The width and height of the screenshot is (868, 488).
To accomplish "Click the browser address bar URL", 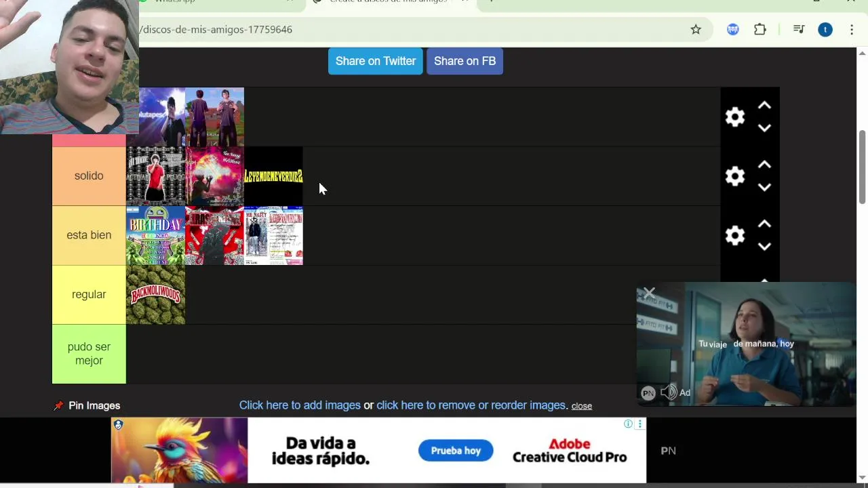I will point(216,29).
